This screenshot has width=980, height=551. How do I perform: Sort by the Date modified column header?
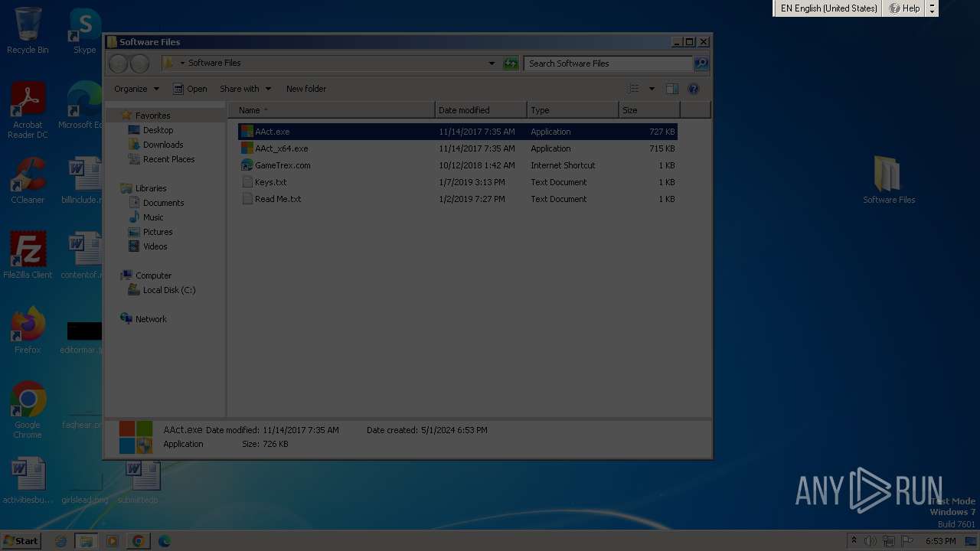tap(481, 110)
